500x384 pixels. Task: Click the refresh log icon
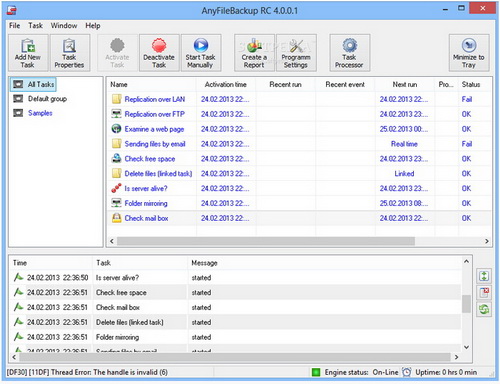(x=484, y=309)
